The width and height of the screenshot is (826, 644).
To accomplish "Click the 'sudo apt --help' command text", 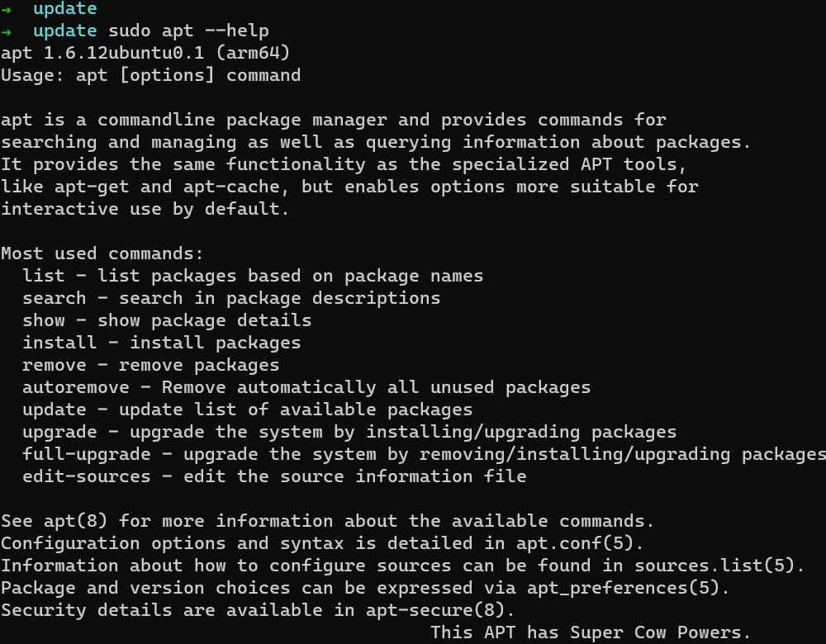I will 188,31.
